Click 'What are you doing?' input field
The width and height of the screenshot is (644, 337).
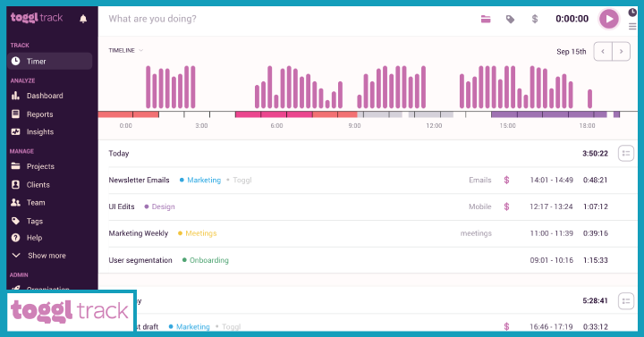(287, 19)
